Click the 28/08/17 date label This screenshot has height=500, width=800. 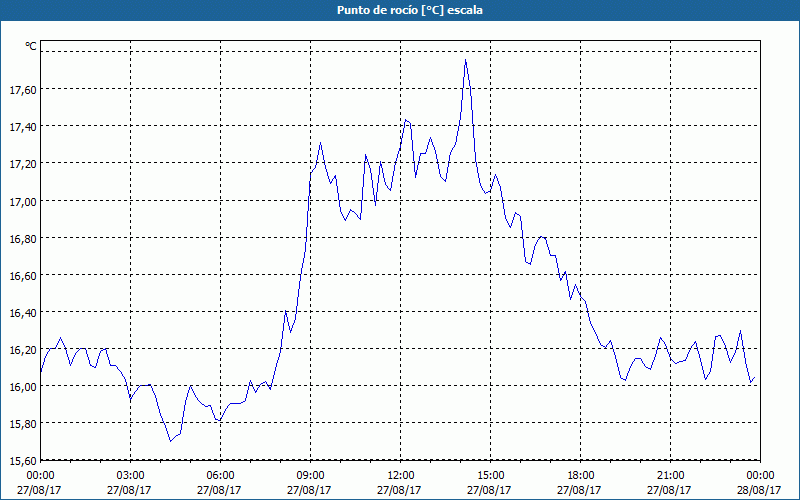click(x=759, y=490)
